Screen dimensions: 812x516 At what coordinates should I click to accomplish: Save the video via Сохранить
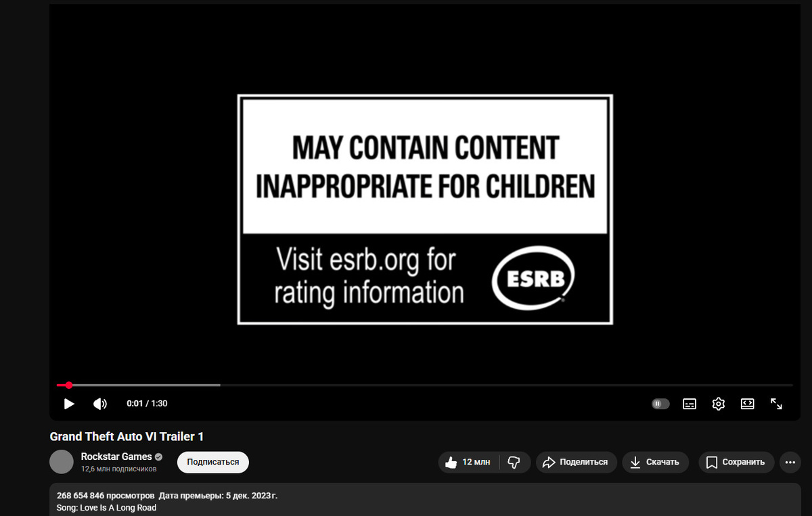pos(736,462)
